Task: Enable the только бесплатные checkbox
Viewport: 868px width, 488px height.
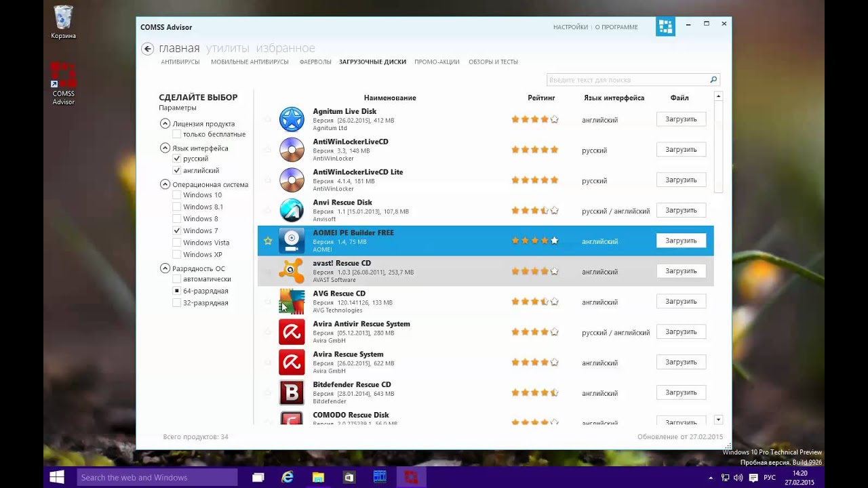Action: point(176,134)
